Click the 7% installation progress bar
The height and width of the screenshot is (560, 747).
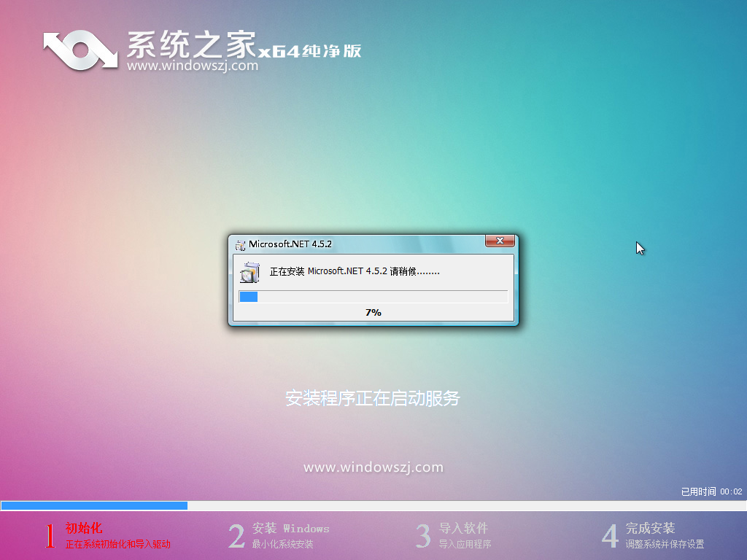[x=373, y=296]
